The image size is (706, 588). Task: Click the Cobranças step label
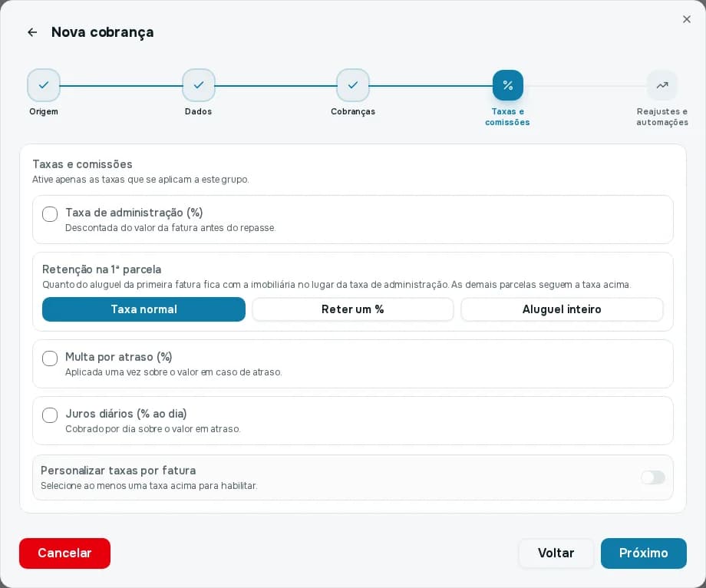pos(353,111)
